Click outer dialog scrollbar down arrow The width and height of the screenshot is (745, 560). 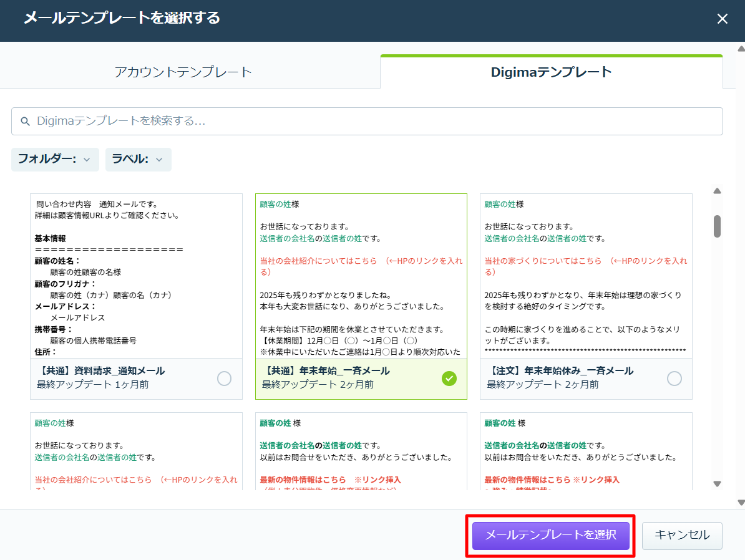pos(741,503)
